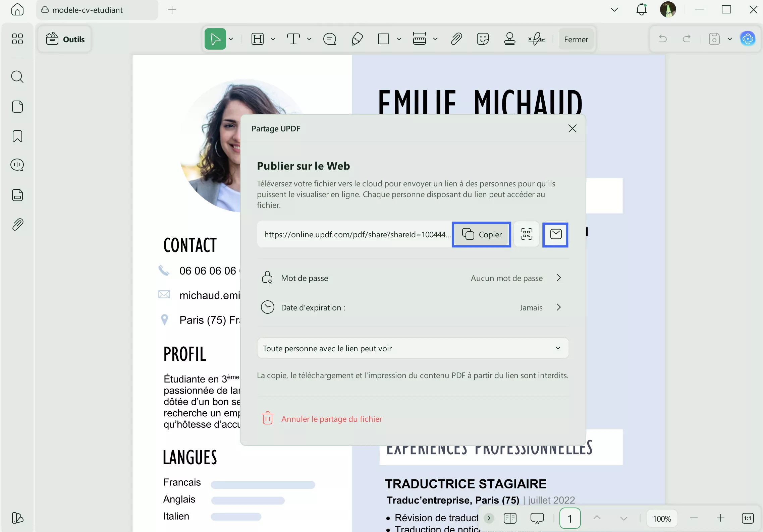This screenshot has width=763, height=532.
Task: Open search in the left sidebar
Action: pos(17,77)
